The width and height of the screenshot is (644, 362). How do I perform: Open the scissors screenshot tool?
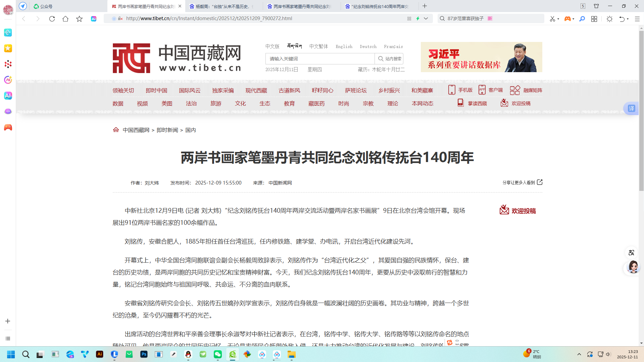click(552, 19)
